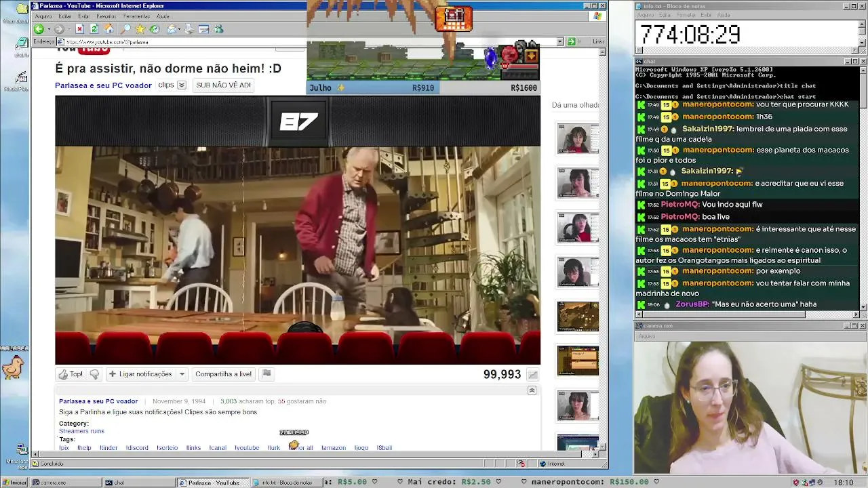This screenshot has width=868, height=488.
Task: Open the Mail envelope toolbar icon
Action: pyautogui.click(x=172, y=29)
